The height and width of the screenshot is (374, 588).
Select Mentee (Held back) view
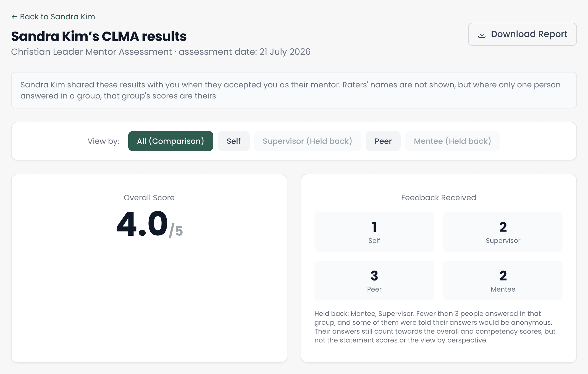[452, 141]
